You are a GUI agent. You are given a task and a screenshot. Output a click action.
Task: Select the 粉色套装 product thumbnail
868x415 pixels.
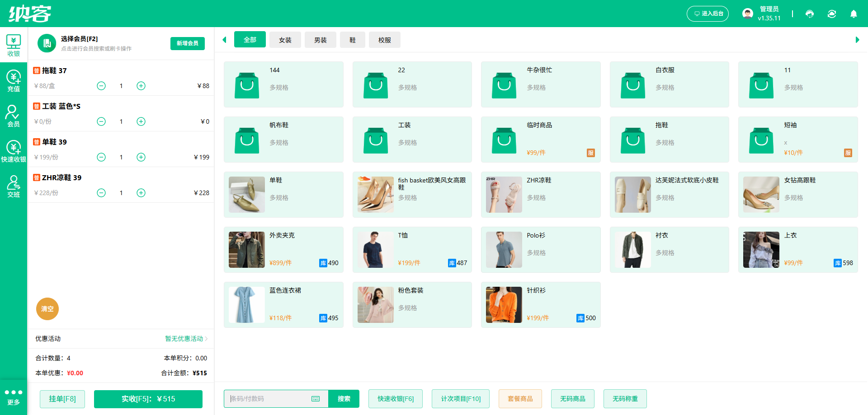pyautogui.click(x=376, y=305)
